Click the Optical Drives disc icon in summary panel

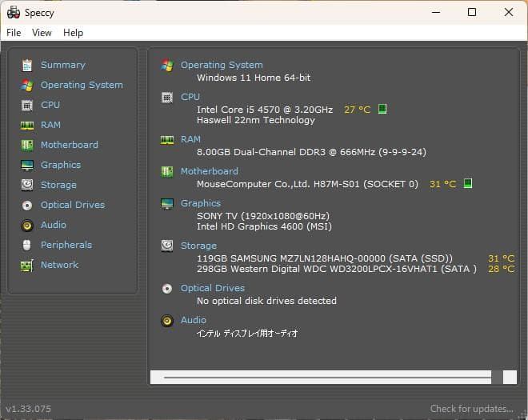167,289
